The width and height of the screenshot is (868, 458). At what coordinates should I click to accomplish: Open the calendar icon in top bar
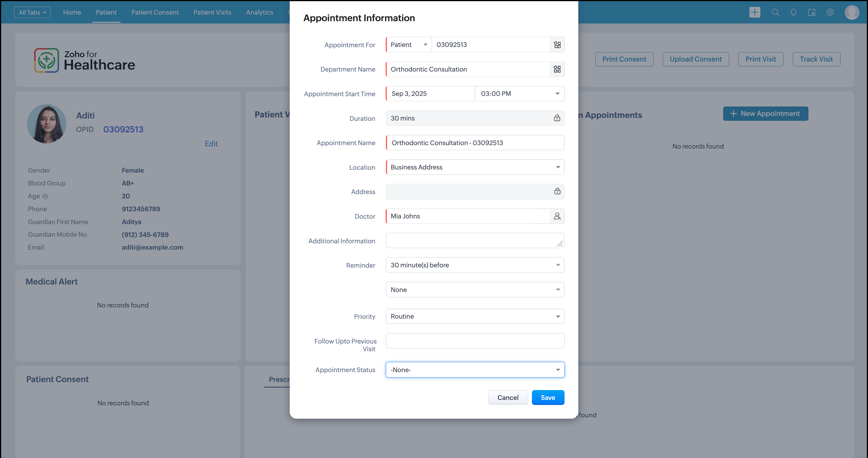tap(811, 13)
